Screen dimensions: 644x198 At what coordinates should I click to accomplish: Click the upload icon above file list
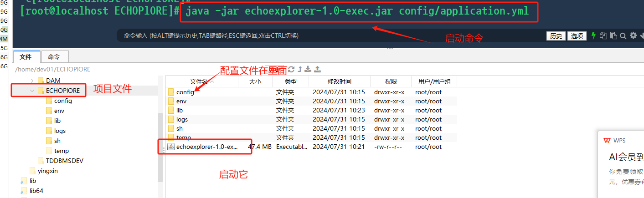pos(318,69)
